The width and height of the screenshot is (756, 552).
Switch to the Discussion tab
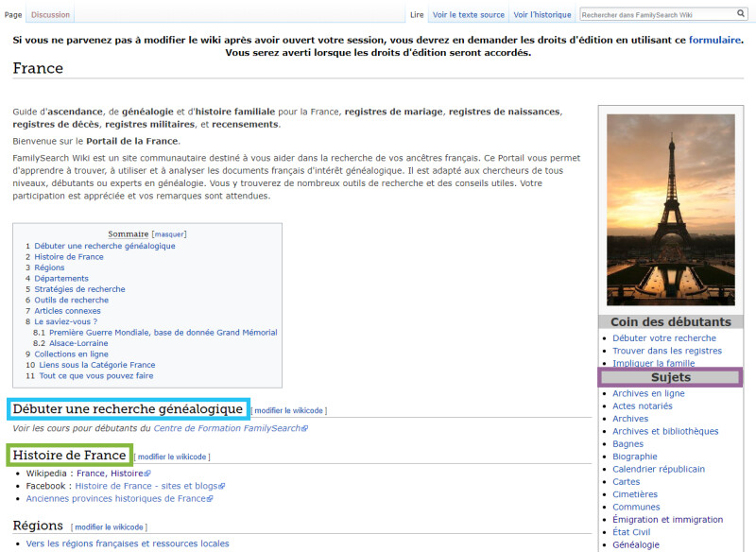[x=51, y=15]
